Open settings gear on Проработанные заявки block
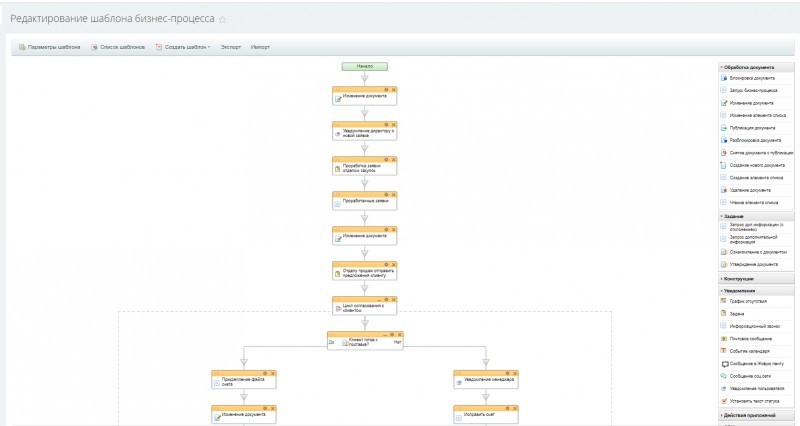800x426 pixels. coord(386,195)
